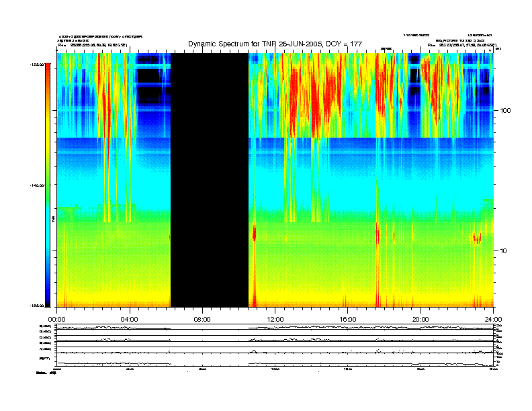Click the black data gap in the spectrogram
Viewport: 532px width, 411px height.
pyautogui.click(x=210, y=180)
